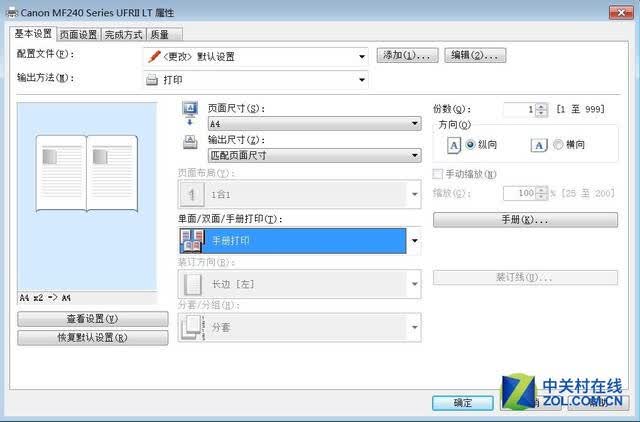Click the booklet page preview thumbnail
Screen dimensions: 640x422
pos(87,174)
